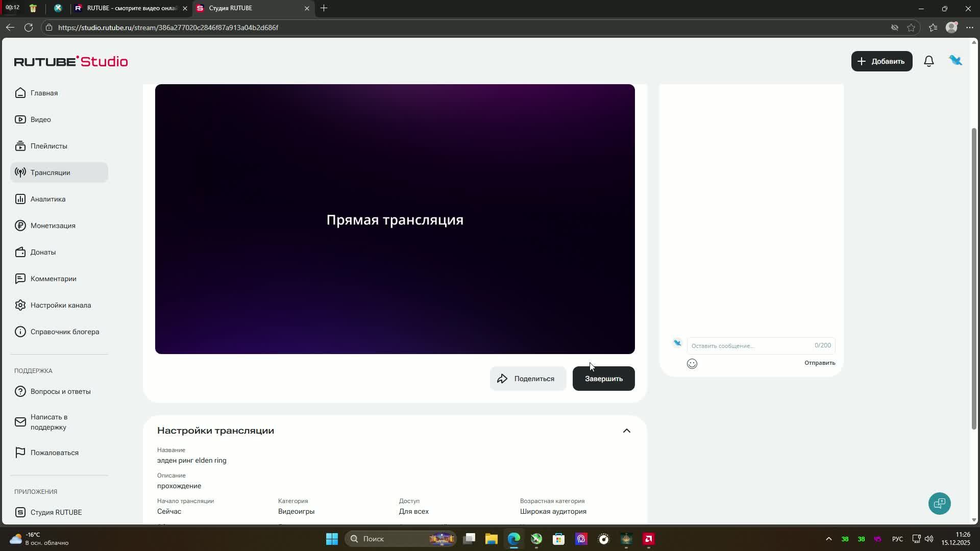Image resolution: width=980 pixels, height=551 pixels.
Task: Open the Донаты section
Action: [x=43, y=252]
